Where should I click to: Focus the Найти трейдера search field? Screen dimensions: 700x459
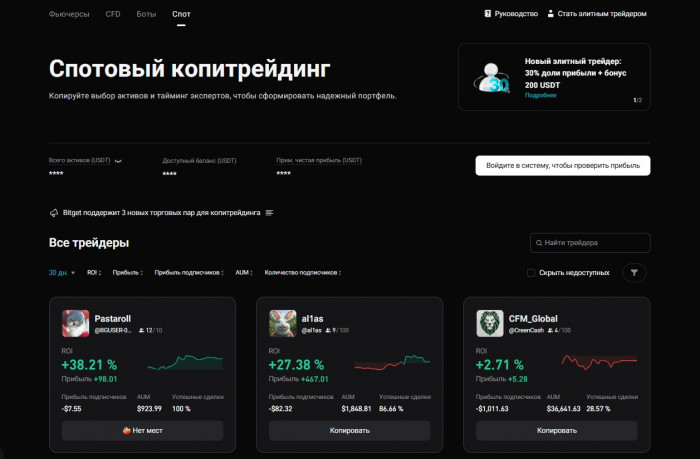pos(590,242)
